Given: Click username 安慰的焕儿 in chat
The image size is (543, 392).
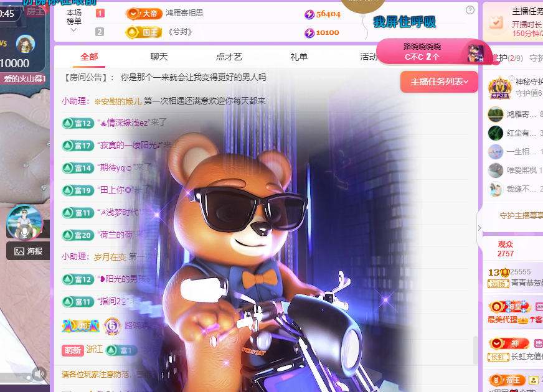Looking at the screenshot, I should click(x=118, y=101).
